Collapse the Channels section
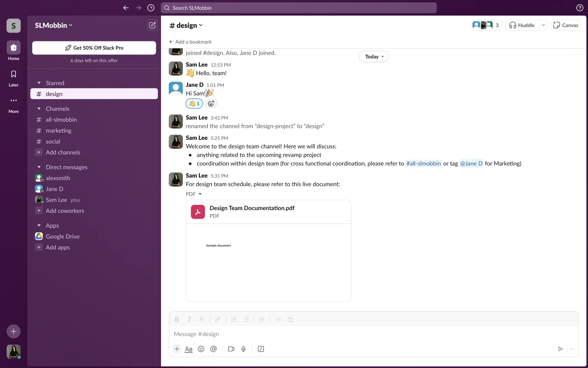This screenshot has height=368, width=588. click(x=39, y=109)
